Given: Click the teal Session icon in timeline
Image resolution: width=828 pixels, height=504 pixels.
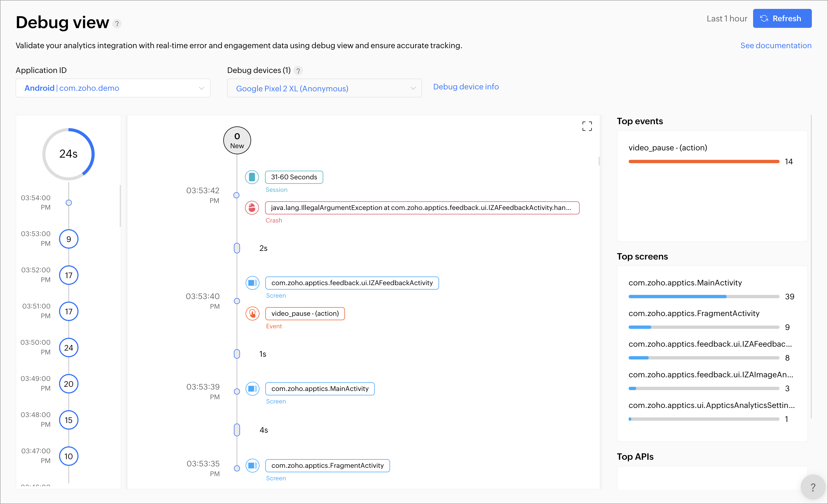Looking at the screenshot, I should [x=252, y=177].
